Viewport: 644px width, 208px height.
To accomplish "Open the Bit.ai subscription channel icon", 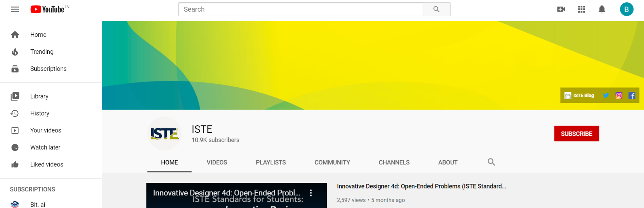I will (x=15, y=204).
